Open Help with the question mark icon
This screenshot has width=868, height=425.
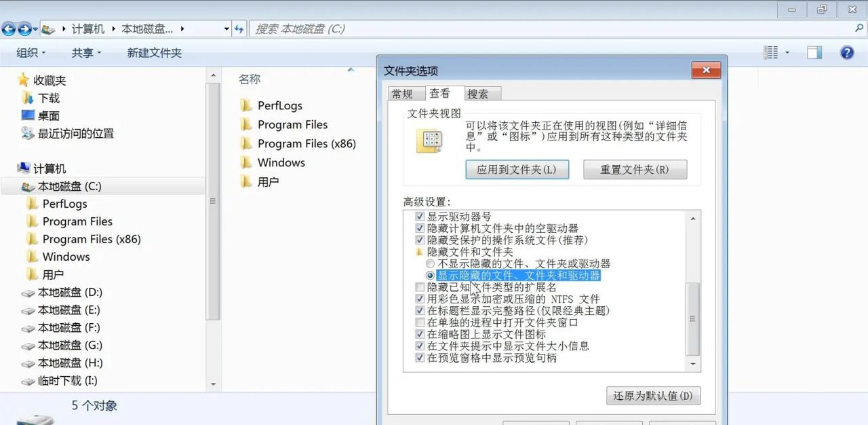coord(847,52)
